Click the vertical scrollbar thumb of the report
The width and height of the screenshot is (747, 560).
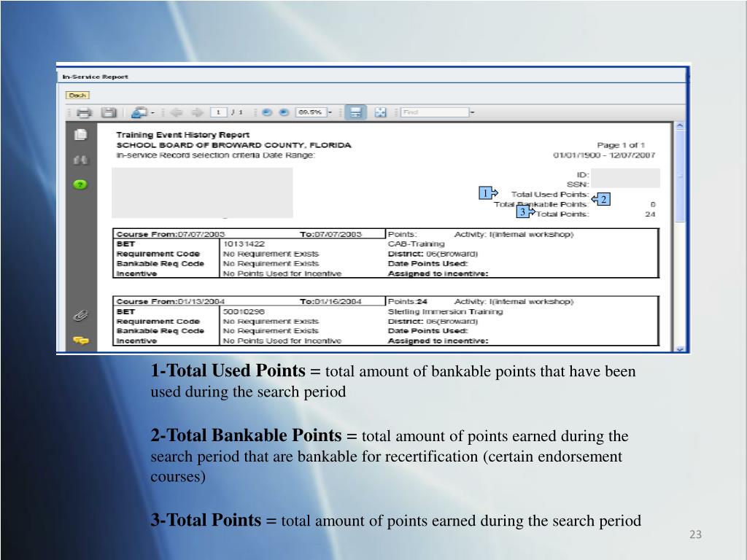[680, 176]
